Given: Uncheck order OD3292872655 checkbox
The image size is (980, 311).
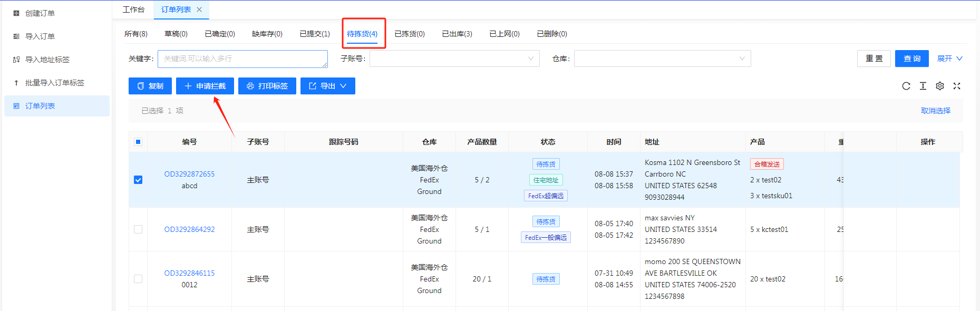Looking at the screenshot, I should pyautogui.click(x=138, y=180).
